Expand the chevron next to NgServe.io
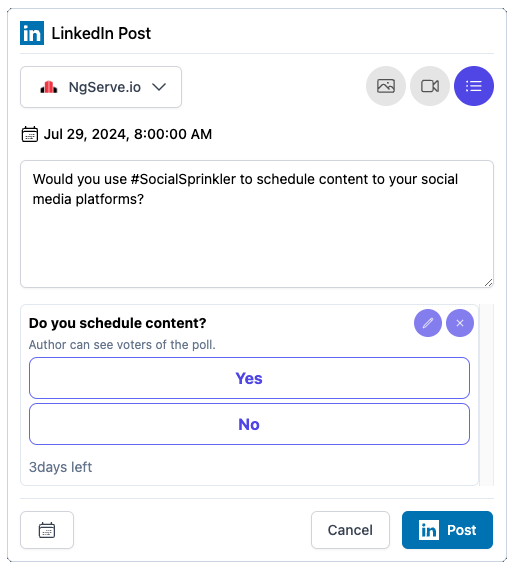The width and height of the screenshot is (514, 569). (159, 87)
